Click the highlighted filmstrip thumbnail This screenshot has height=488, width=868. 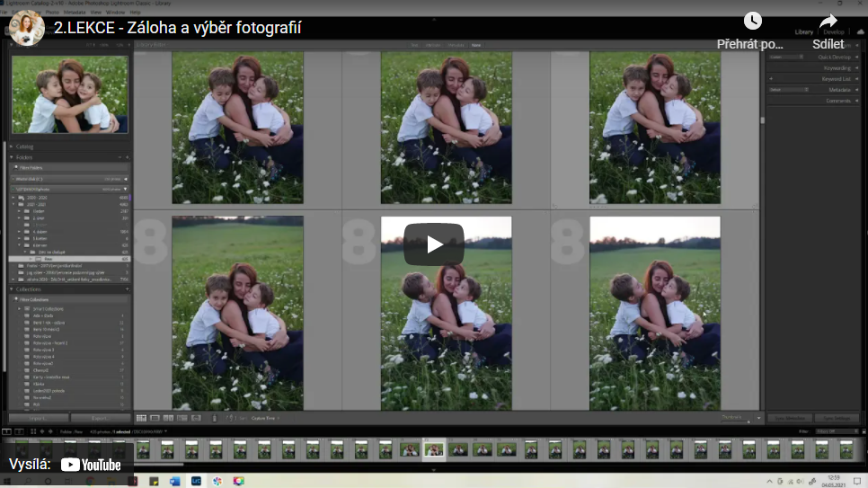tap(434, 449)
